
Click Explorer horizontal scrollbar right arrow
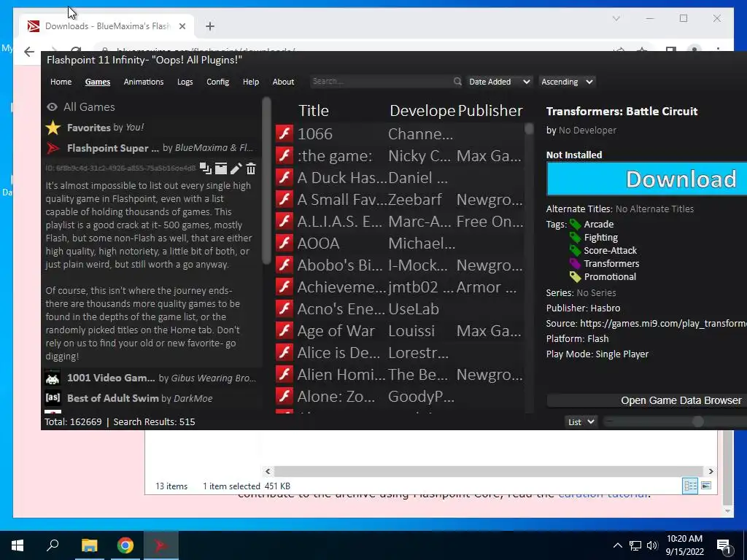[711, 471]
